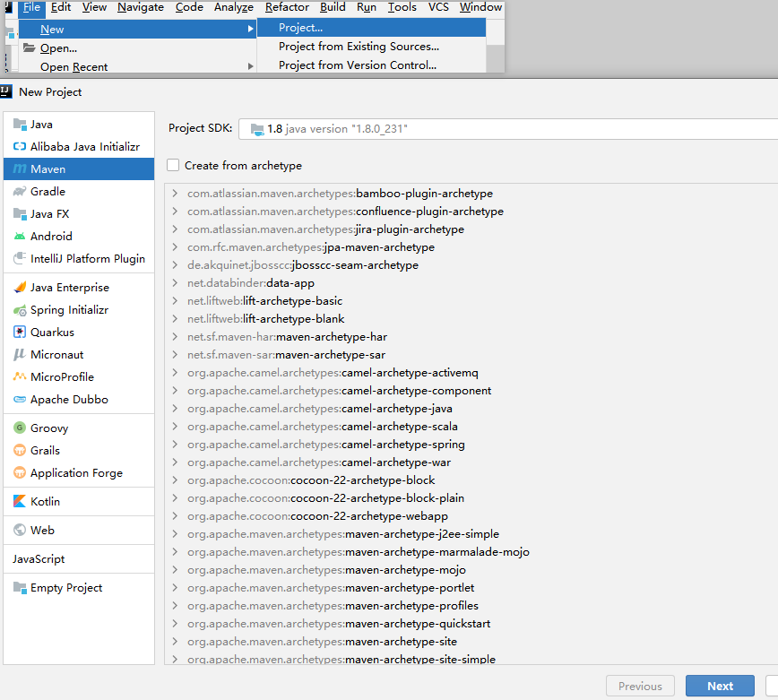Pick the Quarkus icon
778x700 pixels.
coord(20,332)
